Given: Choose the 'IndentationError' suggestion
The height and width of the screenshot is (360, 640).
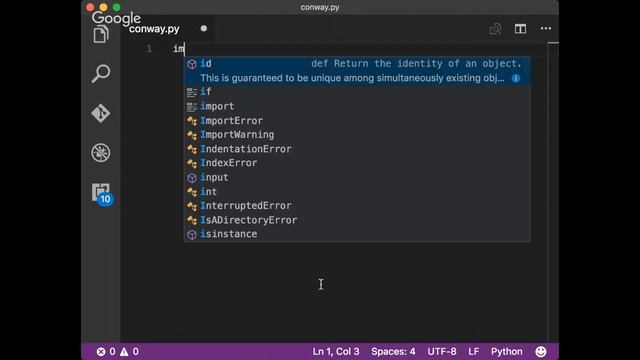Looking at the screenshot, I should [x=357, y=149].
